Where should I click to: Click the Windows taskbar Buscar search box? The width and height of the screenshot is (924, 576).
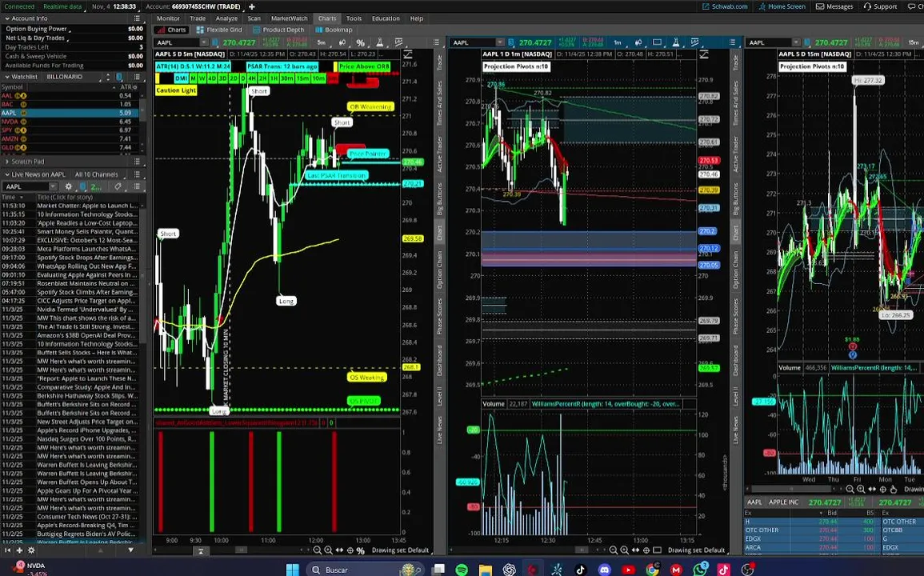point(366,570)
